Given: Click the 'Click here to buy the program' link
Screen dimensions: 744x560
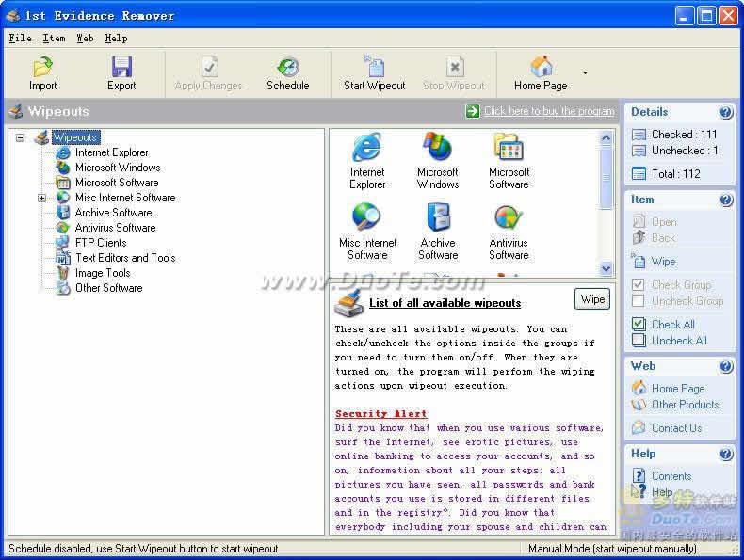Looking at the screenshot, I should (549, 111).
